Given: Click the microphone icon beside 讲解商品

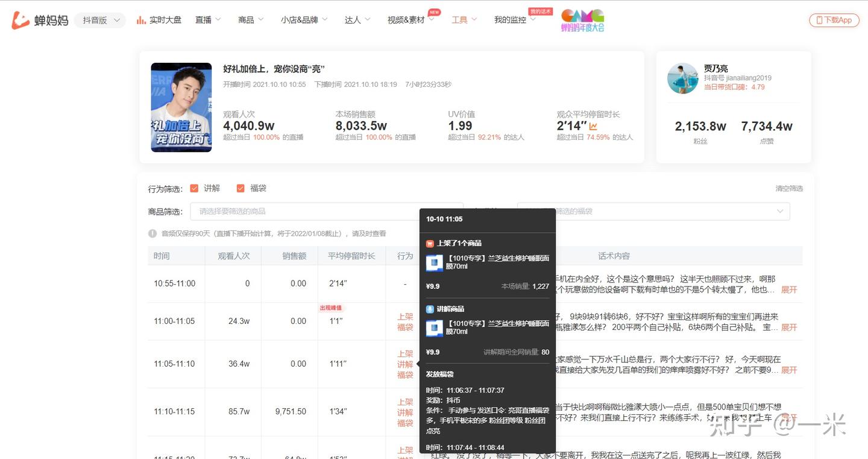Looking at the screenshot, I should click(430, 309).
